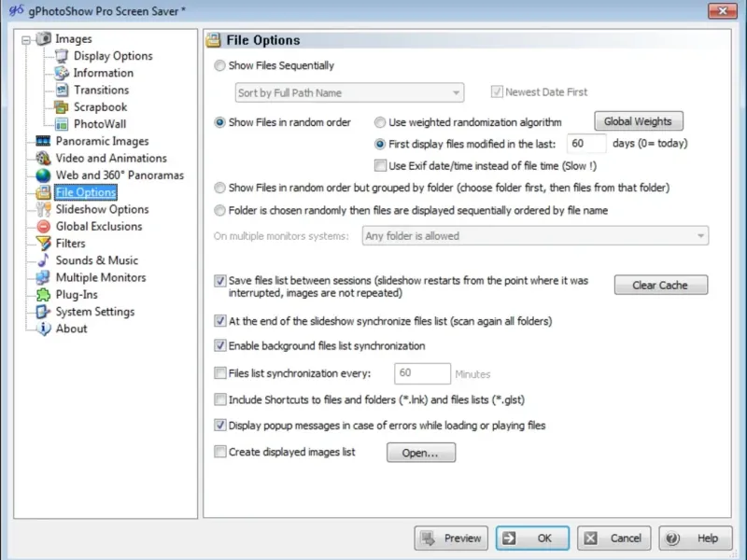Click the Plug-Ins puzzle piece icon
747x560 pixels.
43,295
